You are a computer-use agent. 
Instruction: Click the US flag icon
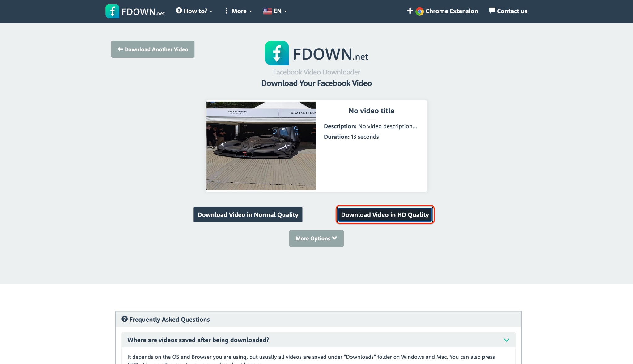point(267,11)
